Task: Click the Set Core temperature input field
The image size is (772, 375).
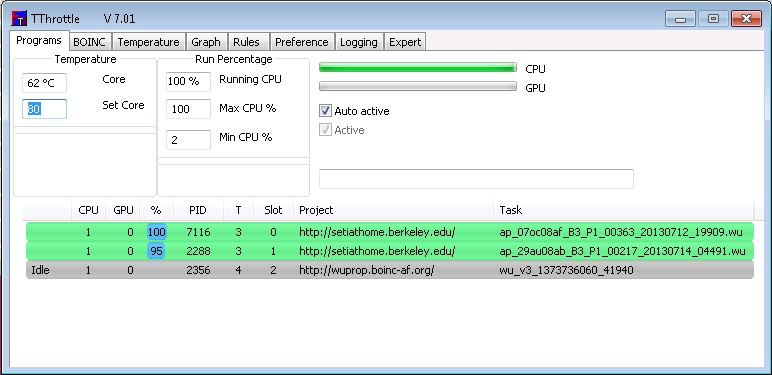Action: [x=44, y=109]
